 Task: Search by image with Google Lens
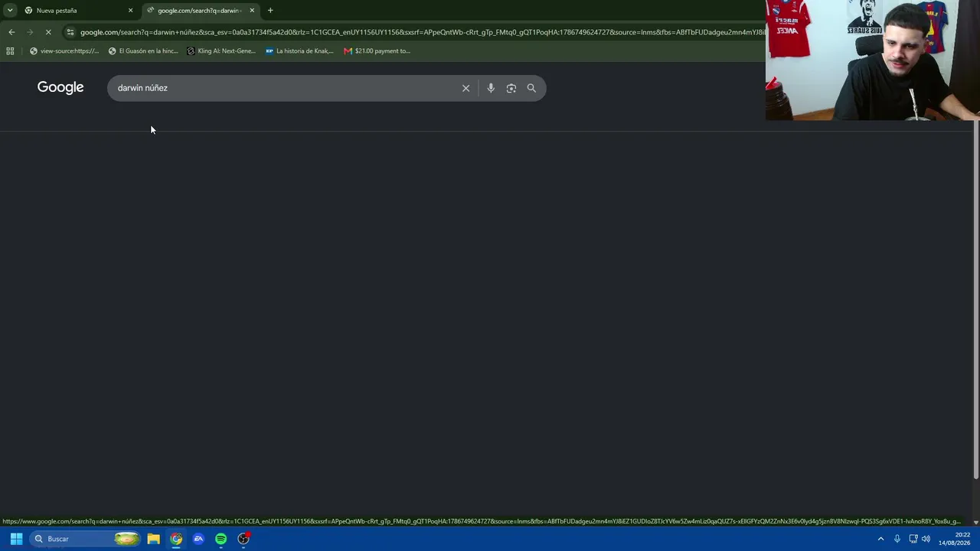[x=511, y=88]
